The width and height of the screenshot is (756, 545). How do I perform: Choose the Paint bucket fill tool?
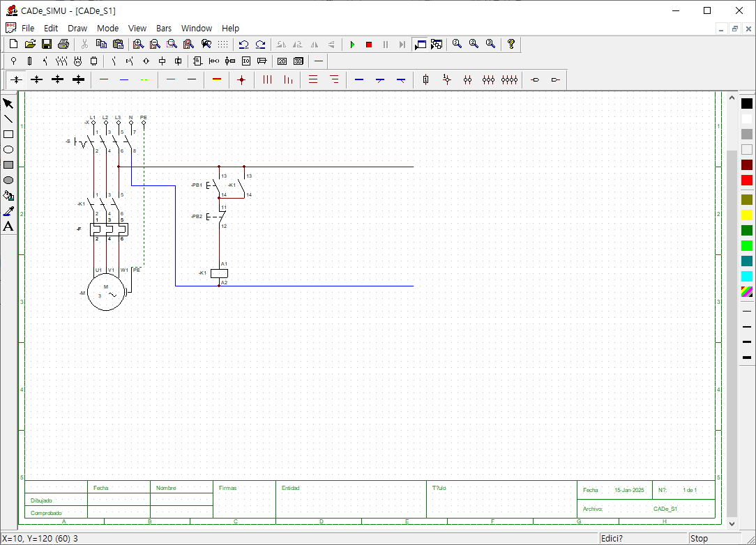[8, 196]
